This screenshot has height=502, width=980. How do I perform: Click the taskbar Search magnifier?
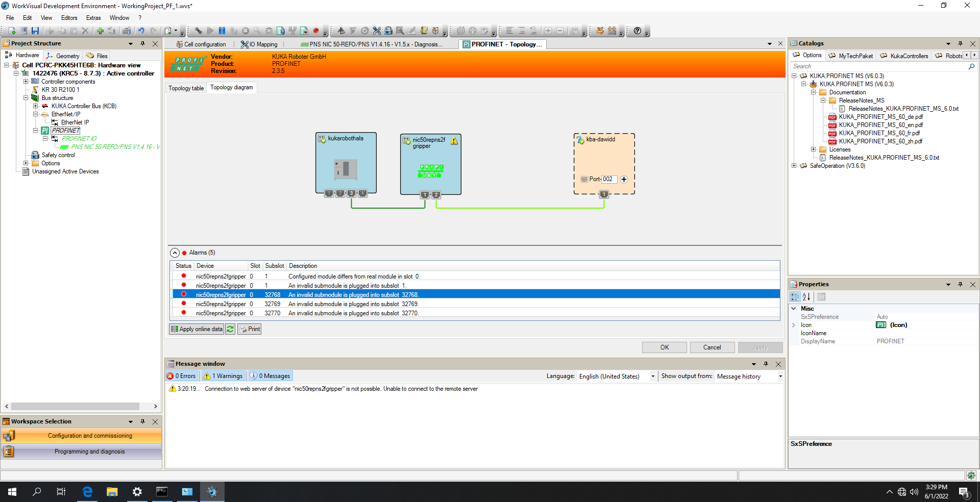[x=37, y=492]
